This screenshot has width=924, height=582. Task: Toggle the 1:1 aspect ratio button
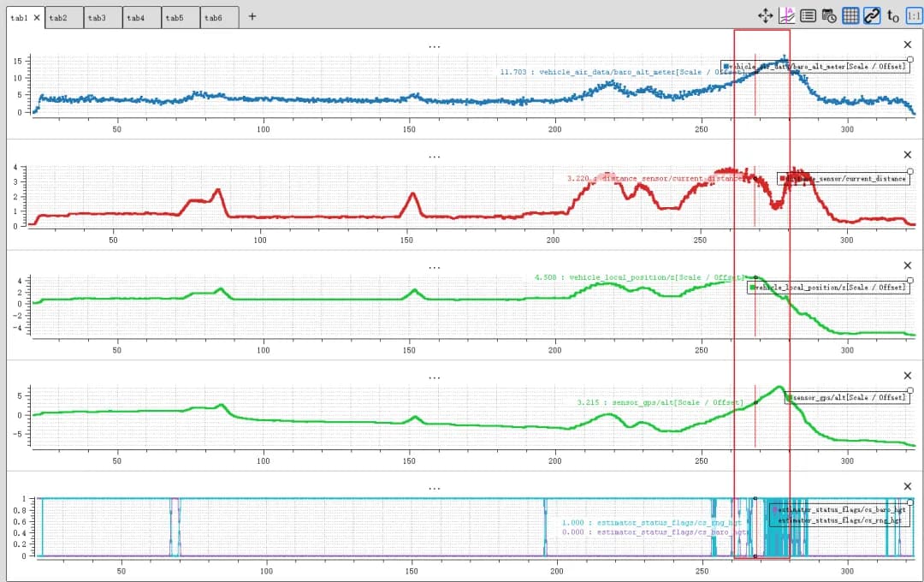point(914,16)
